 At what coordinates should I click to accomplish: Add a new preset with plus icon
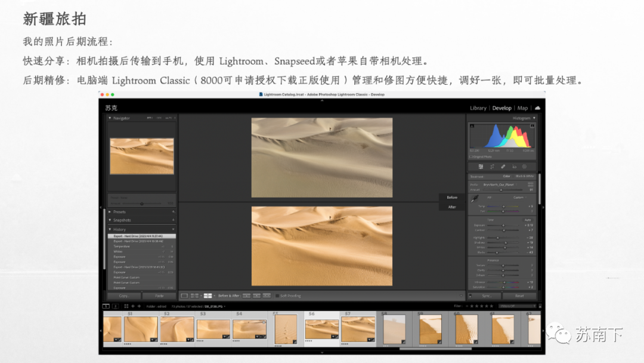point(174,212)
